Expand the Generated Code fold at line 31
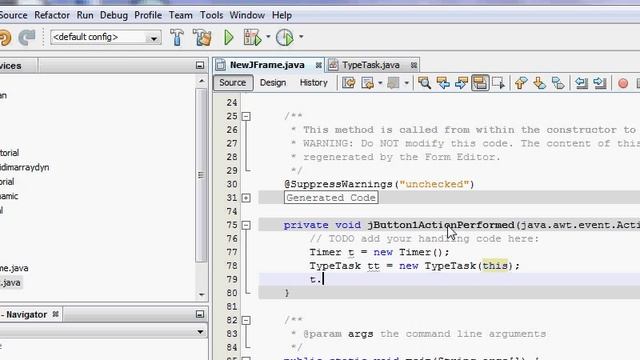Screen dimensions: 640x360 click(x=246, y=198)
